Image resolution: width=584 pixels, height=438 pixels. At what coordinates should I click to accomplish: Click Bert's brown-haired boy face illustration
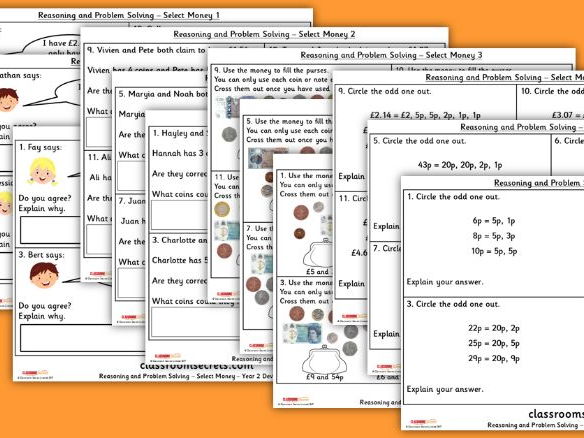pyautogui.click(x=44, y=275)
